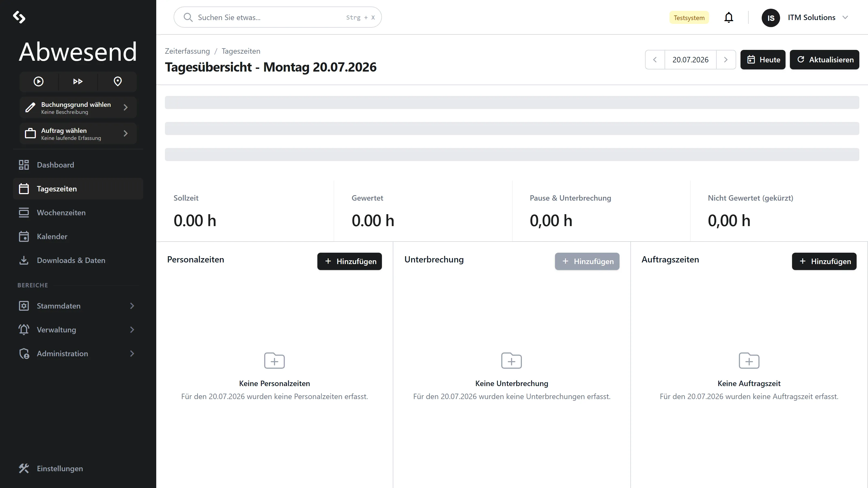Click the Gewertet 0.00 h value
Image resolution: width=868 pixels, height=488 pixels.
(x=373, y=221)
